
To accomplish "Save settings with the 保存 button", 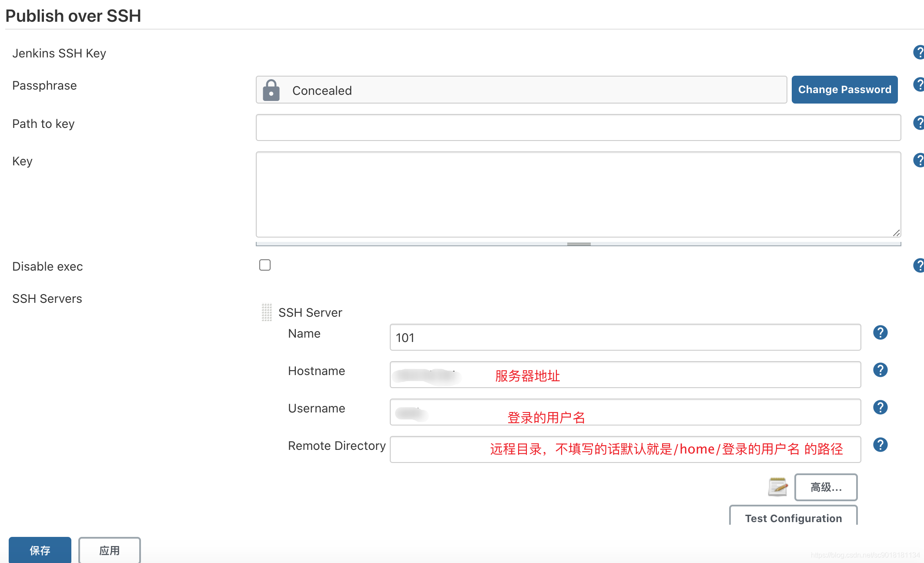I will click(x=40, y=550).
